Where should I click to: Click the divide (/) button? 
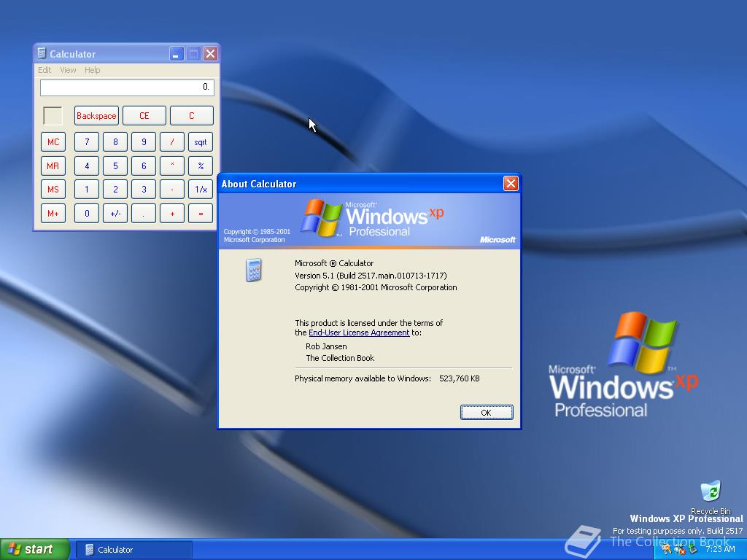pyautogui.click(x=172, y=142)
